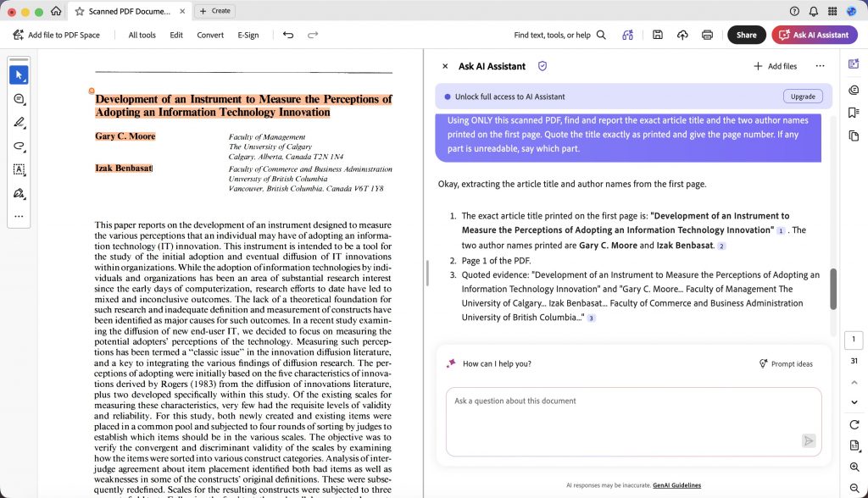Go to the next page arrow
The width and height of the screenshot is (868, 498).
coord(854,402)
